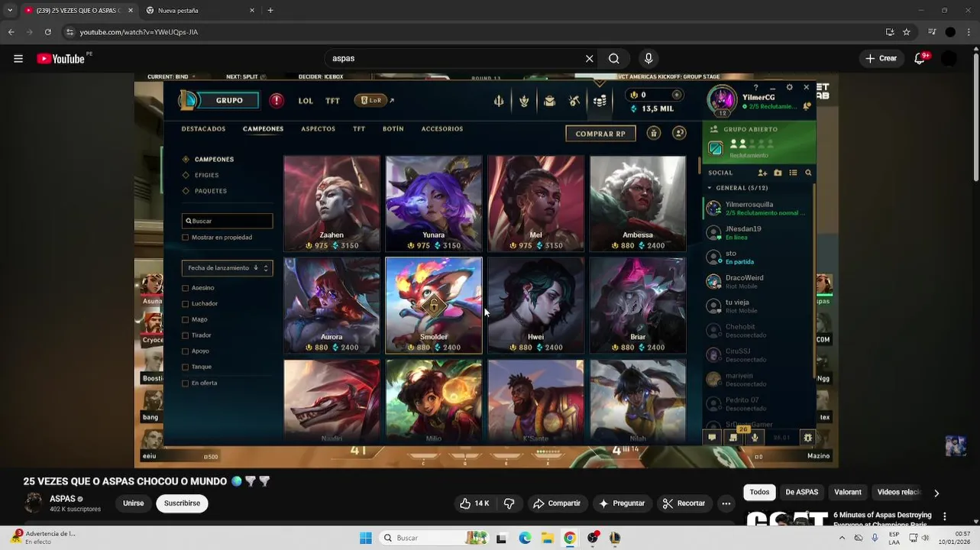
Task: Select the CAMPEONES store tab
Action: coord(264,129)
